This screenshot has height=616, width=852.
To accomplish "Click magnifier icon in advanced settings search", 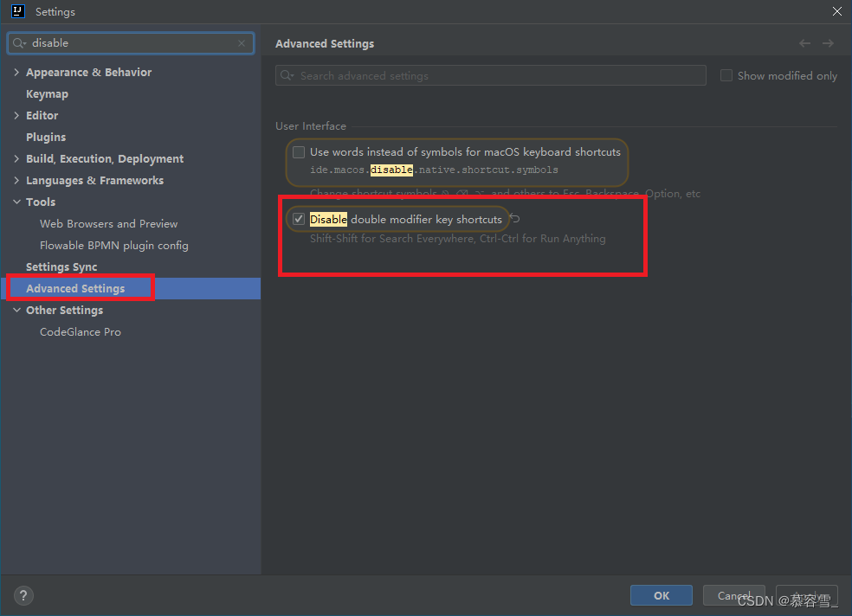I will (x=287, y=75).
